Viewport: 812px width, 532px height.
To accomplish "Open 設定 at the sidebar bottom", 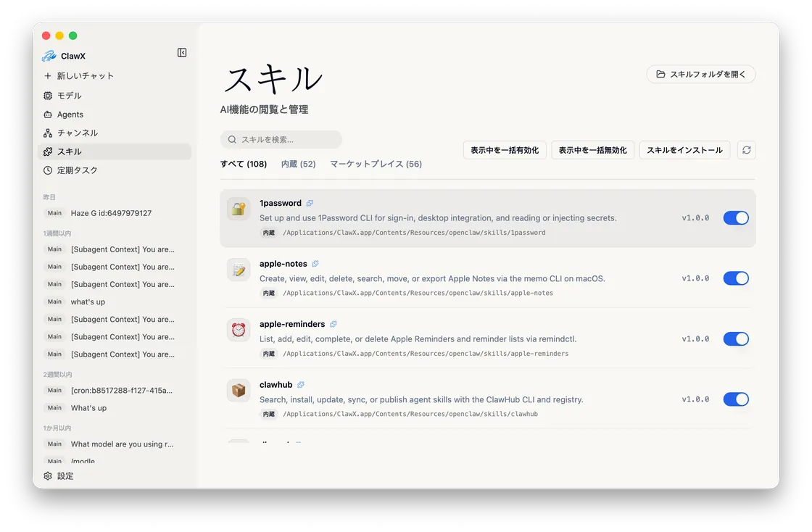I will 115,476.
